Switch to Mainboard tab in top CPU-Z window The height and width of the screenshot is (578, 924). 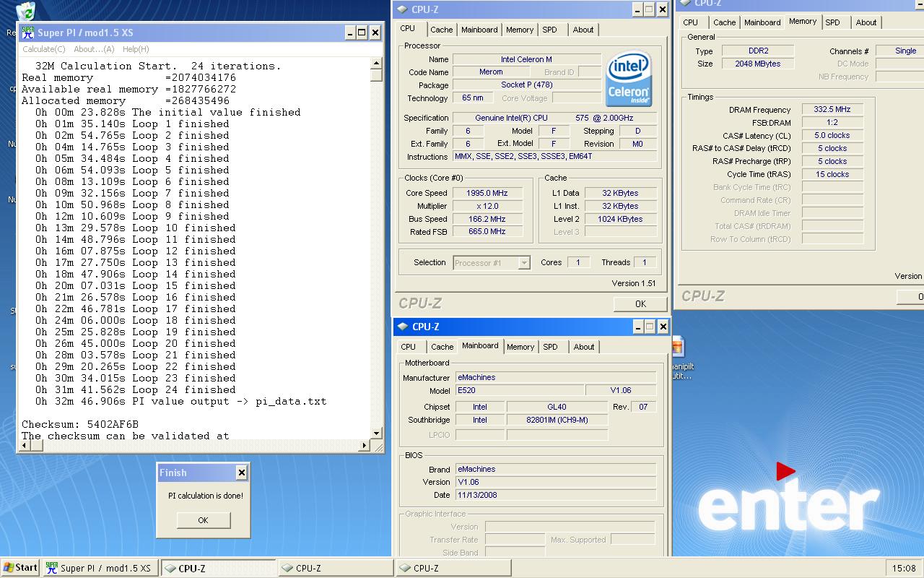point(479,30)
